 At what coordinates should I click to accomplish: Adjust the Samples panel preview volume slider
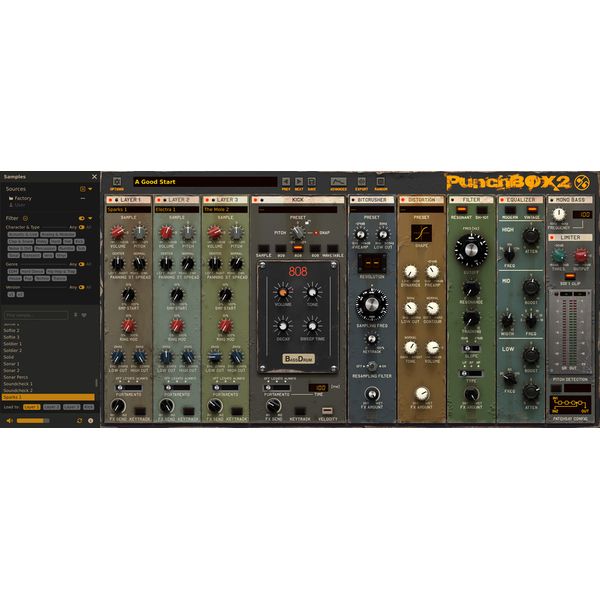33,421
